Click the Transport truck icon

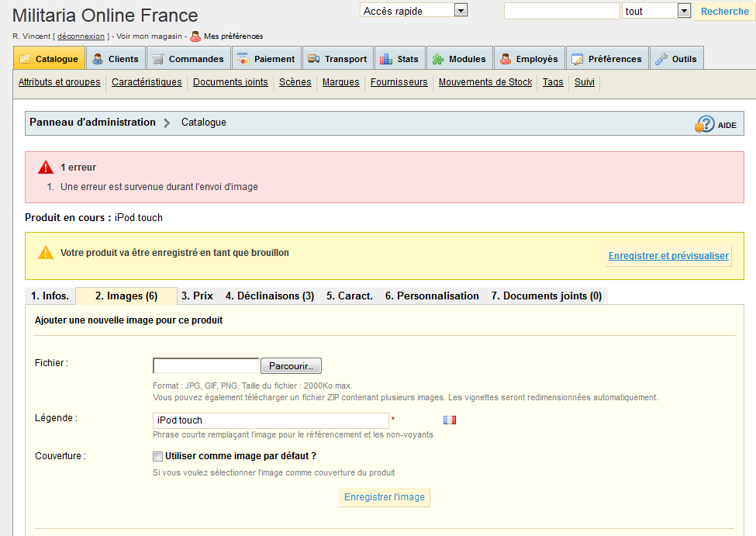[314, 59]
